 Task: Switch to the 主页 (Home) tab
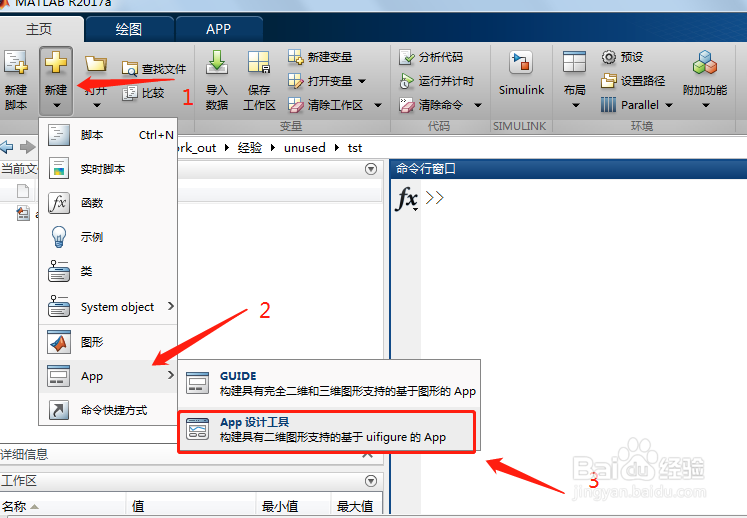(x=39, y=29)
